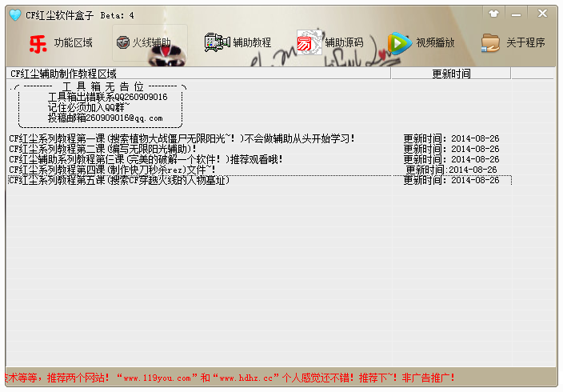Screen dimensions: 563x392
Task: Select tutorial 第三课 完美的破解一个软件
Action: (x=146, y=159)
